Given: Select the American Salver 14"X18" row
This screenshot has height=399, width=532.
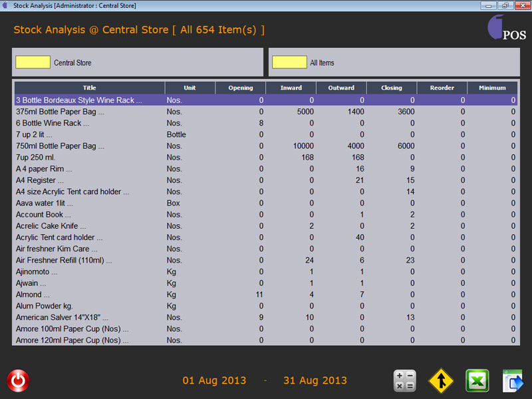Looking at the screenshot, I should tap(62, 317).
